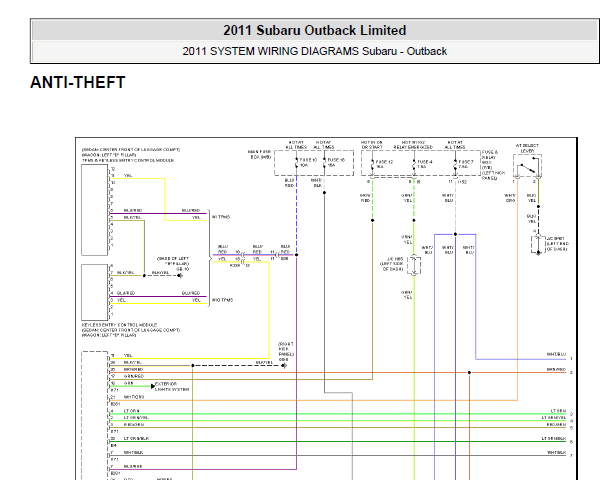Click the "FUSE 12" label
606x480 pixels.
[384, 164]
